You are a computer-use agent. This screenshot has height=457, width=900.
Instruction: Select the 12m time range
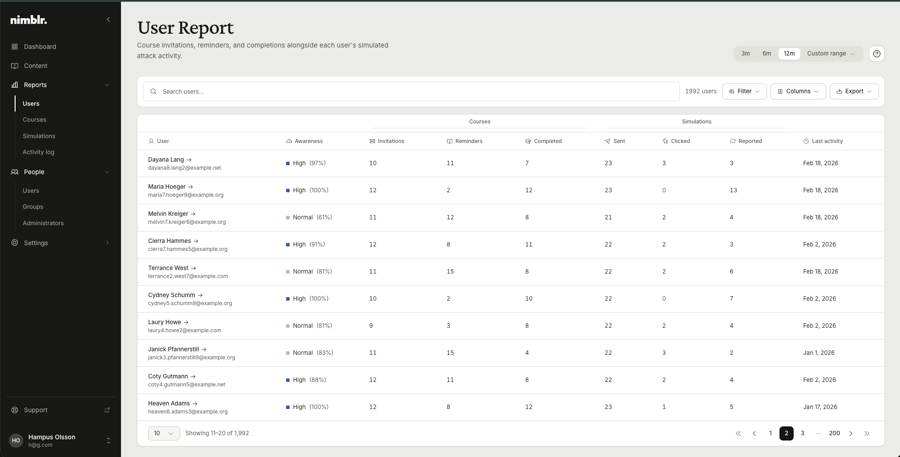(x=789, y=53)
